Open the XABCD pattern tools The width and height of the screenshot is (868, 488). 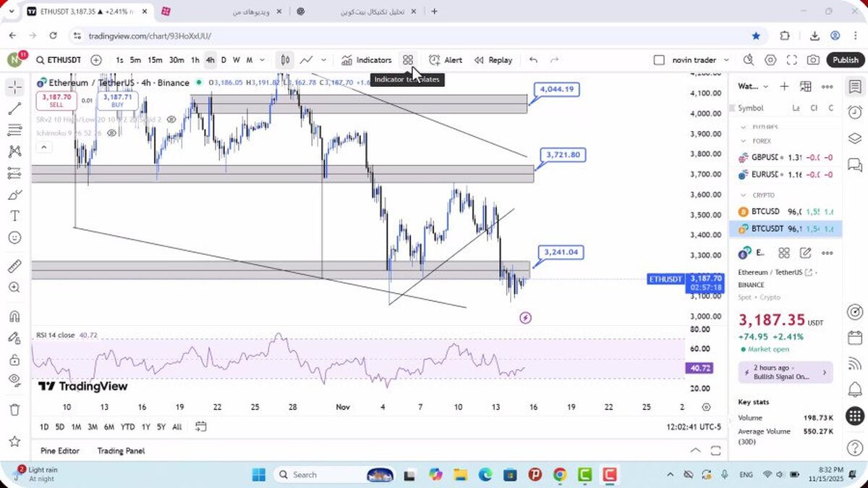(14, 152)
